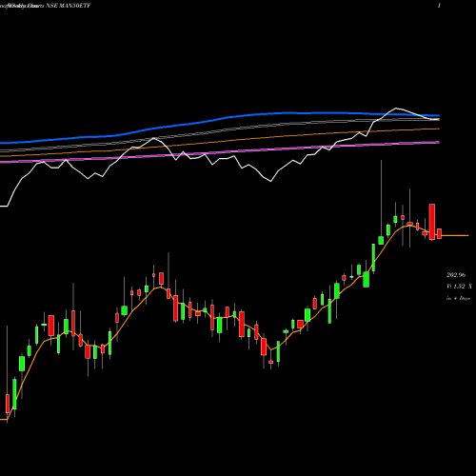Click the 'in 4 Days' label
The image size is (476, 476).
(458, 298)
